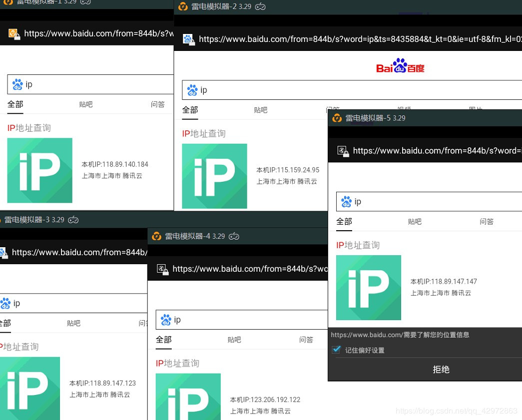Select the 全部 tab in 雷电模拟器-5

pyautogui.click(x=344, y=222)
